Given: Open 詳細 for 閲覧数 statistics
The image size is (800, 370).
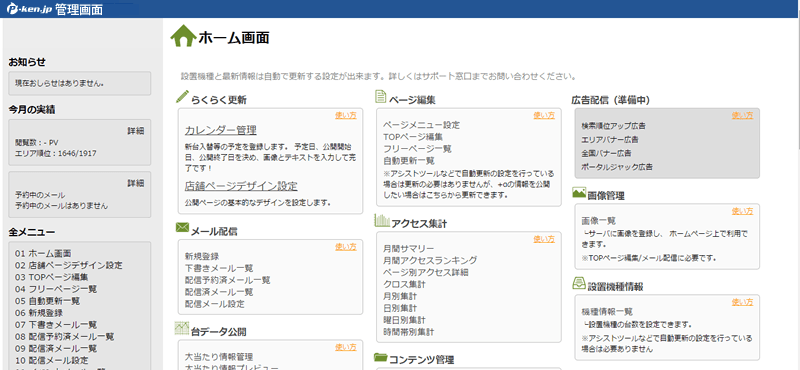Looking at the screenshot, I should (135, 131).
